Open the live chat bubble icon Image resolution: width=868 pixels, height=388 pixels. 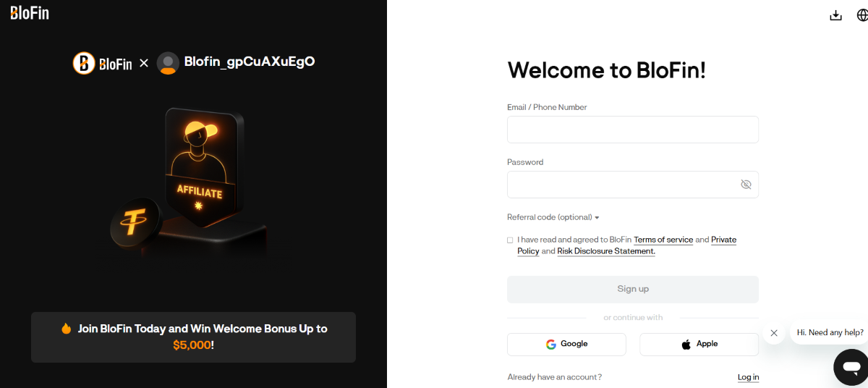(850, 367)
